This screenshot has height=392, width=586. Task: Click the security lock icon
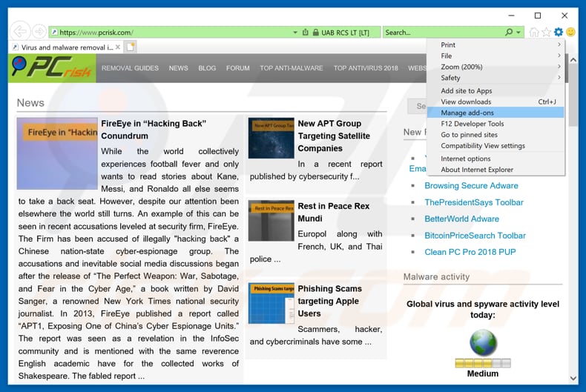click(x=316, y=33)
